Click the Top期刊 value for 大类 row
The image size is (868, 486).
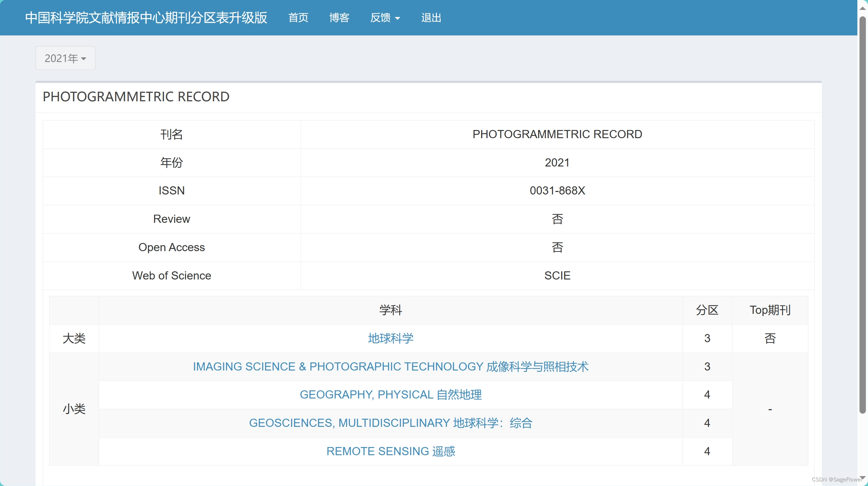[770, 338]
